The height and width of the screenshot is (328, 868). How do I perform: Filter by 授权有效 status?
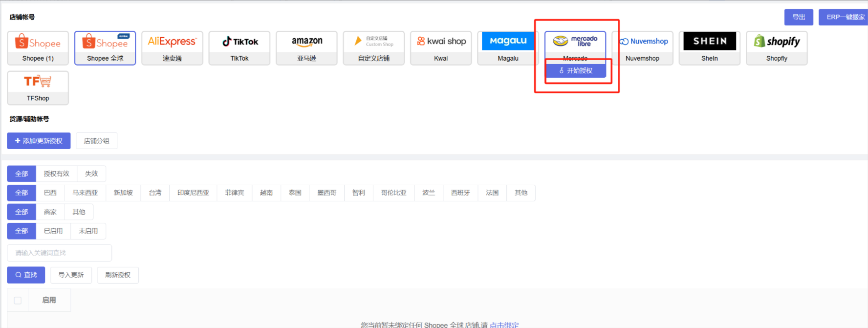[x=57, y=174]
